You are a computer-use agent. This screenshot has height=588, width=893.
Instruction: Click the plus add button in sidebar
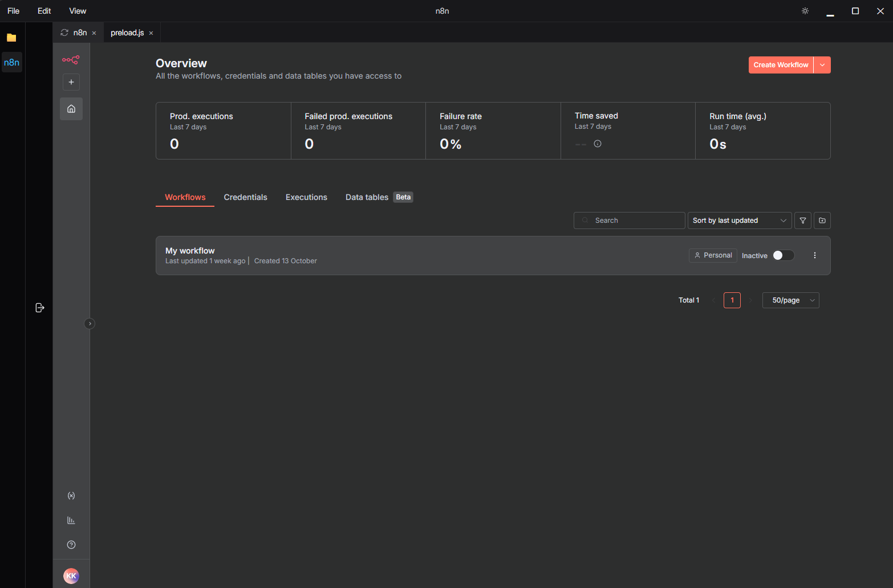point(71,82)
